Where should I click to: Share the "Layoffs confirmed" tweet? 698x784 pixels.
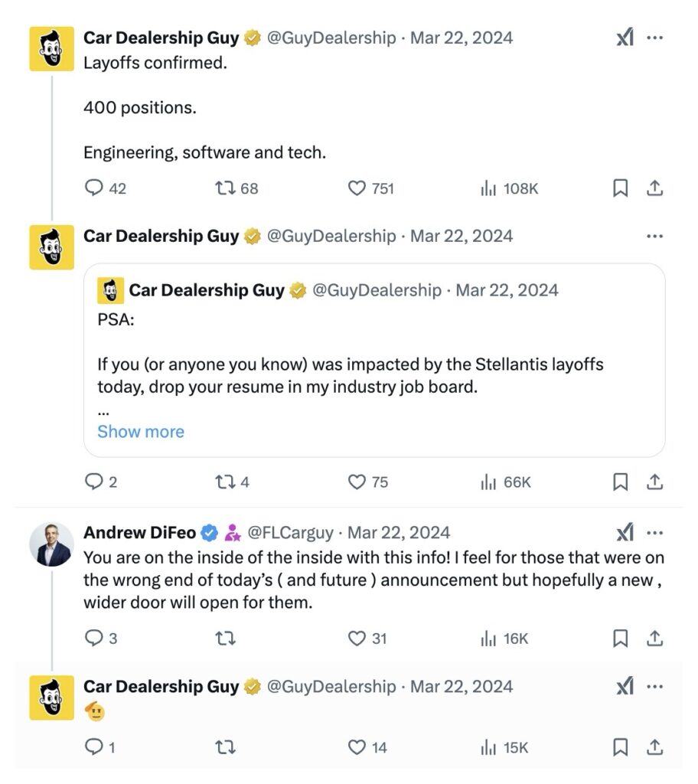(x=655, y=188)
